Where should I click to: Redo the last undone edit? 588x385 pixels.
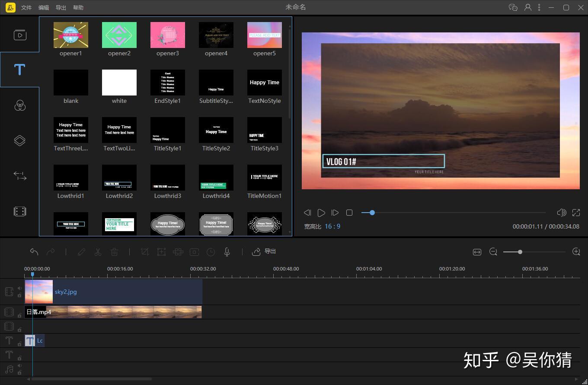51,251
